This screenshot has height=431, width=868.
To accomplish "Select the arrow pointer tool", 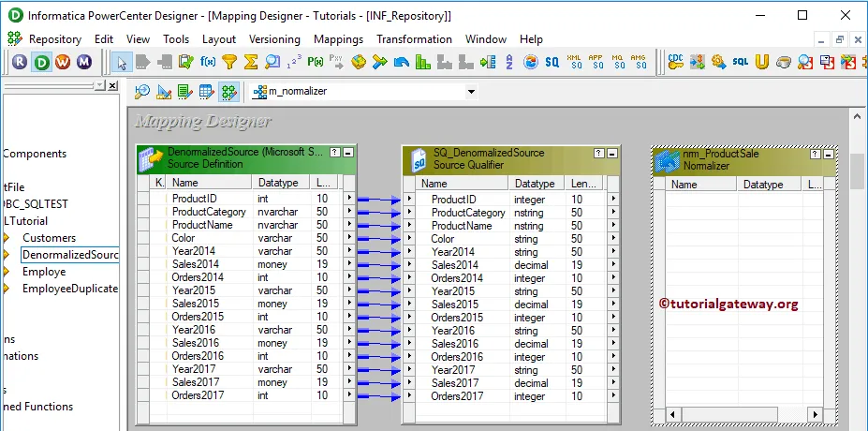I will coord(121,62).
